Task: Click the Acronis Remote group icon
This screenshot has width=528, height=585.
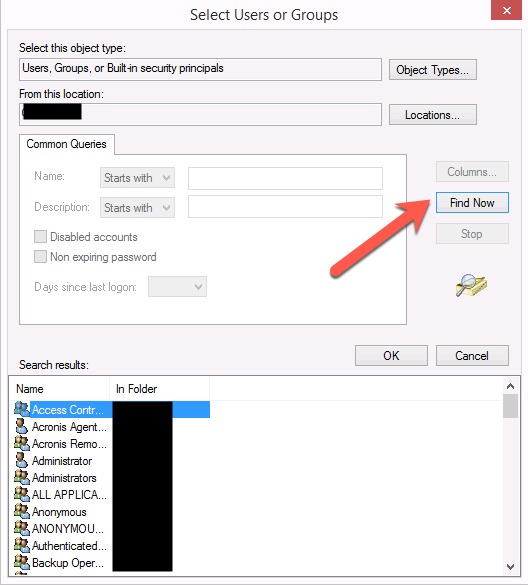Action: point(22,444)
